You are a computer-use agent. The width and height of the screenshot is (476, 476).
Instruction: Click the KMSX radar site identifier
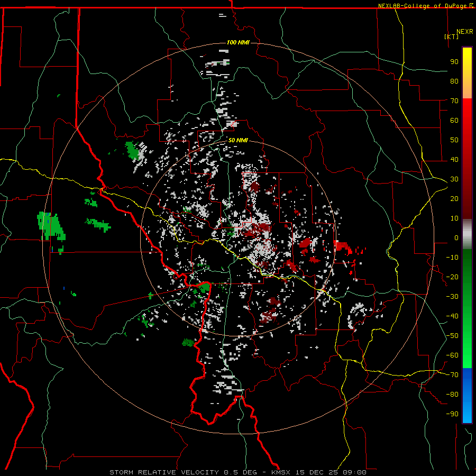pos(280,472)
